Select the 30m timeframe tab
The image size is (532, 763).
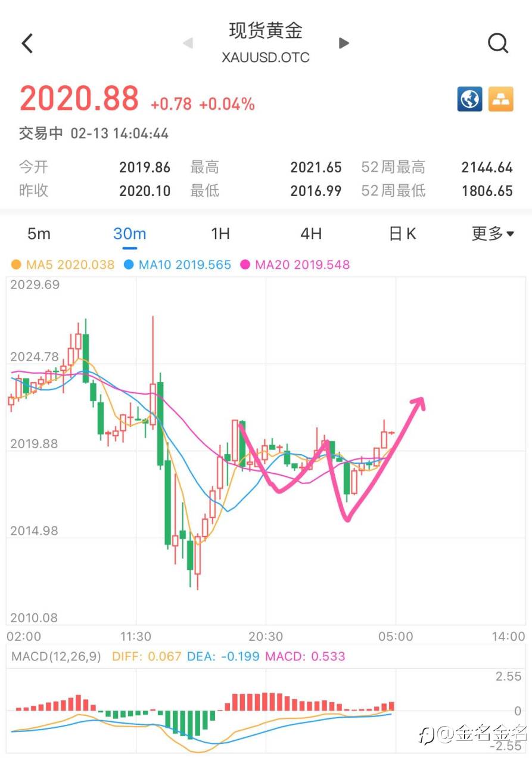click(130, 234)
